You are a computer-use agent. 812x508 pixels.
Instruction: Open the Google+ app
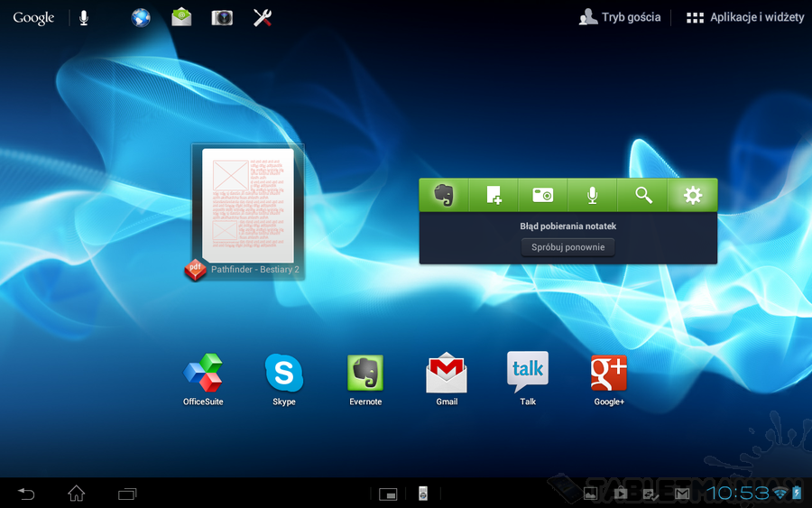pos(609,374)
